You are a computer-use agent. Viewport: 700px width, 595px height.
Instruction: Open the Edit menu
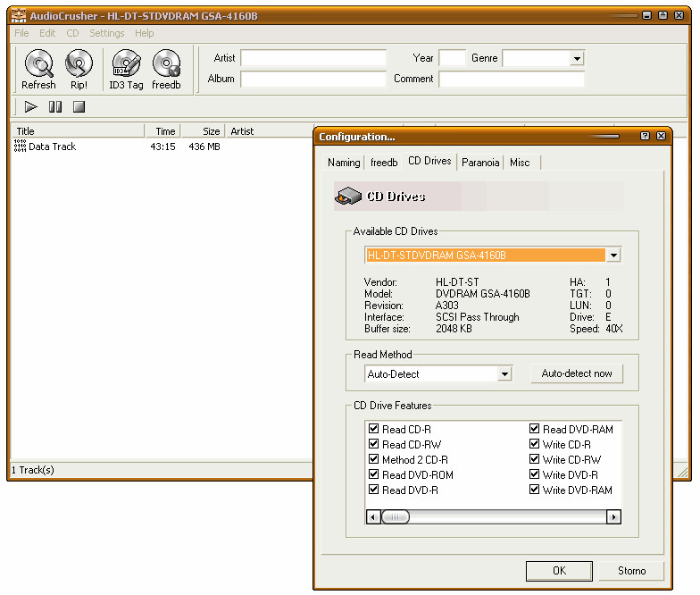(47, 33)
